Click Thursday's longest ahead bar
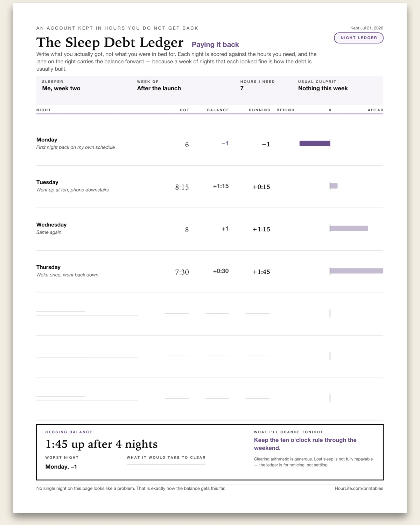Viewport: 420px width, 525px height. click(357, 271)
